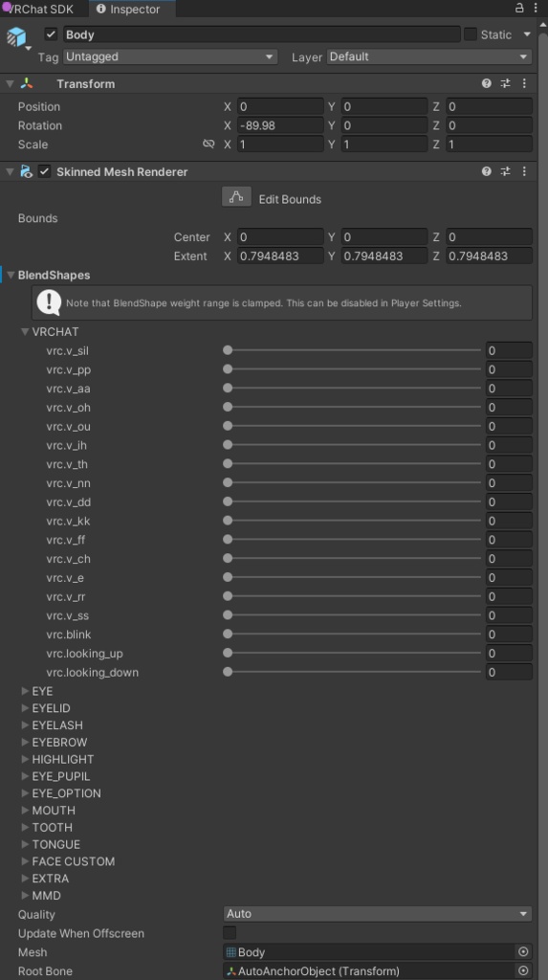The width and height of the screenshot is (548, 980).
Task: Click the Transform component axes icon
Action: pyautogui.click(x=26, y=83)
